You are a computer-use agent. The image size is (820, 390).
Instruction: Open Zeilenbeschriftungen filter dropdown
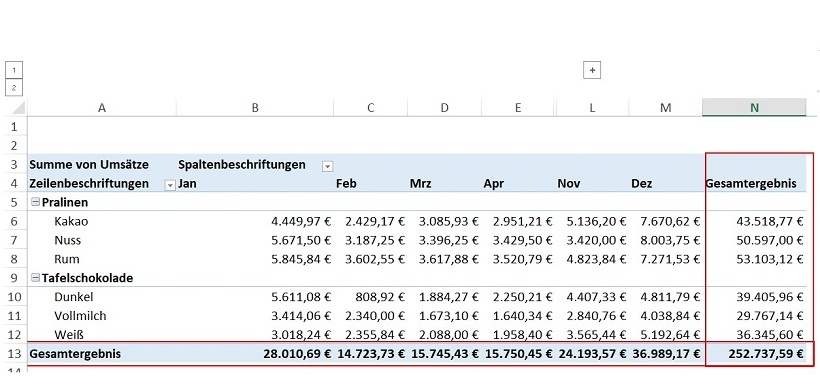pyautogui.click(x=170, y=185)
